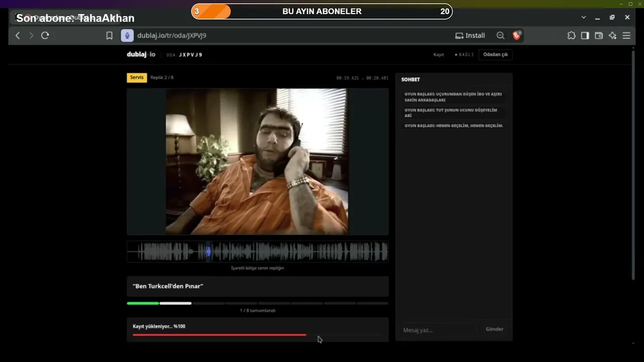Viewport: 644px width, 362px height.
Task: Click the BAĞLI connection status
Action: point(464,54)
